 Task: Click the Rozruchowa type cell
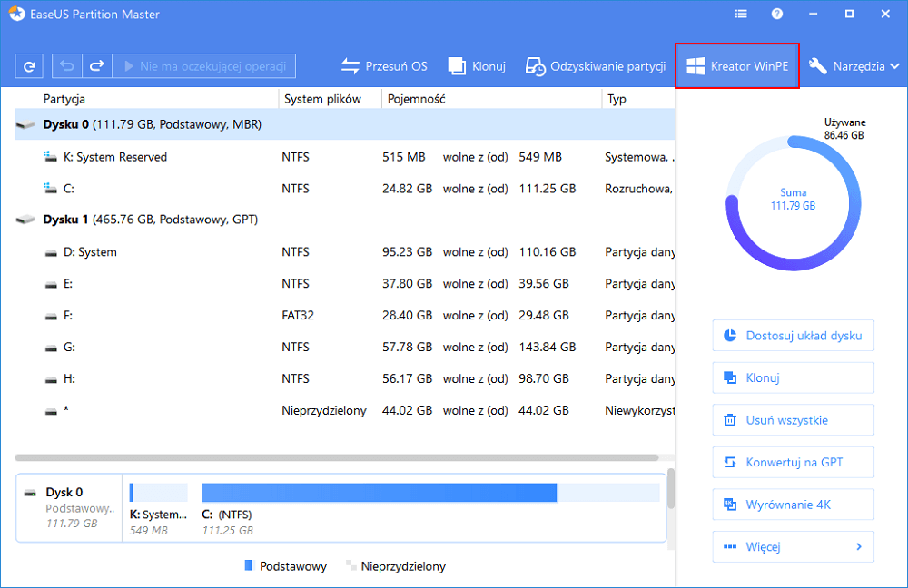(x=638, y=189)
